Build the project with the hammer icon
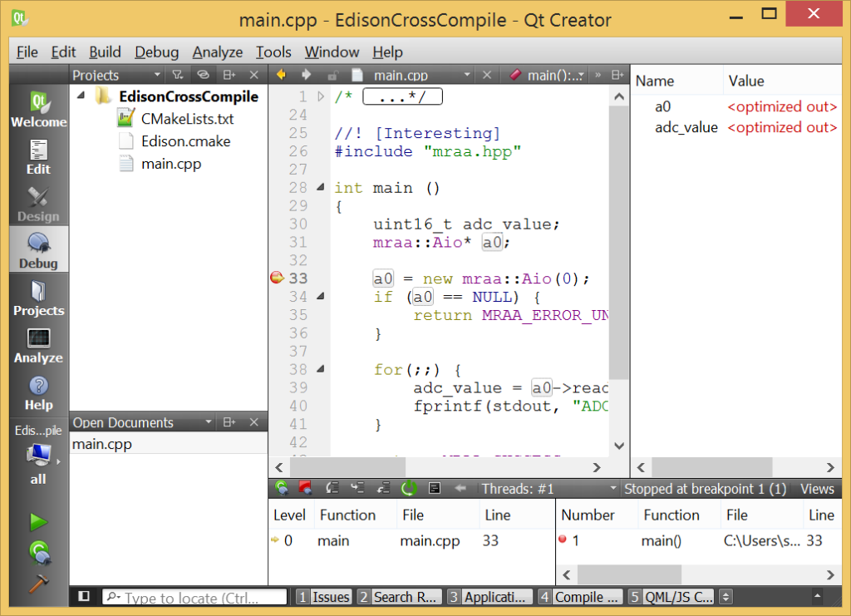Image resolution: width=851 pixels, height=616 pixels. pos(38,583)
